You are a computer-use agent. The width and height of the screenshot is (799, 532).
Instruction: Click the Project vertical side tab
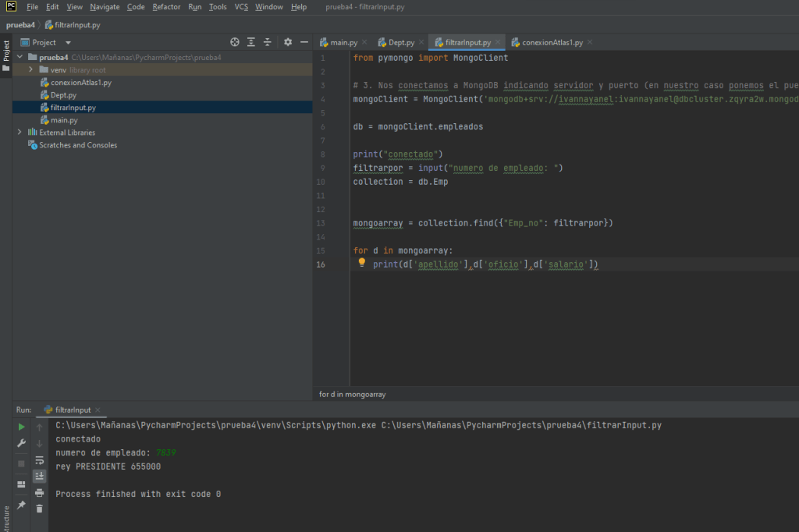click(5, 51)
